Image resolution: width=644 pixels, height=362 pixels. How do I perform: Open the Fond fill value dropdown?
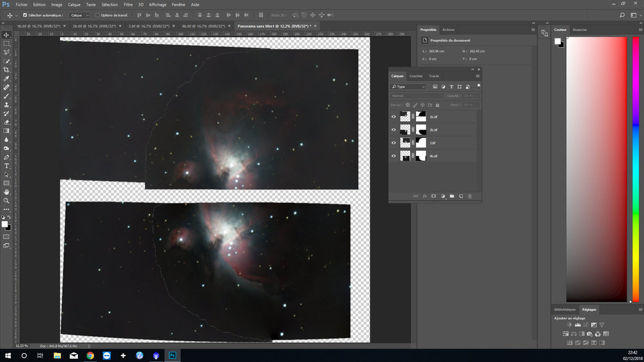click(477, 105)
